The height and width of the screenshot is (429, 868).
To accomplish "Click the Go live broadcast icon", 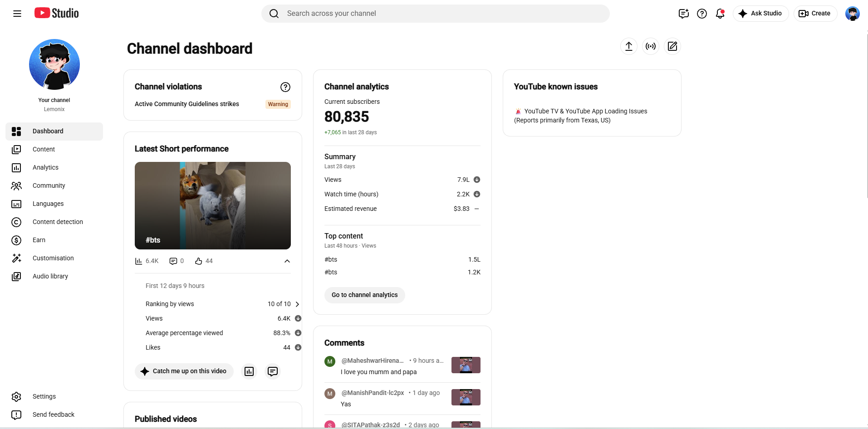I will click(651, 46).
